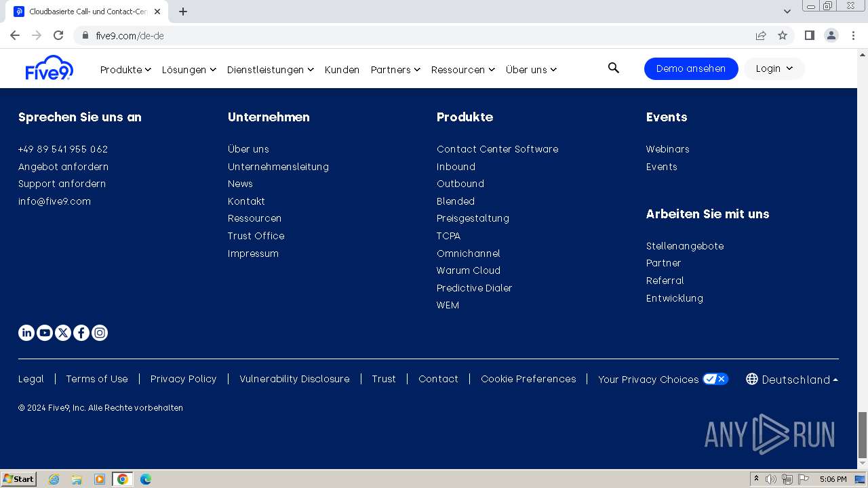Open Vulnerability Disclosure footer link

coord(294,379)
